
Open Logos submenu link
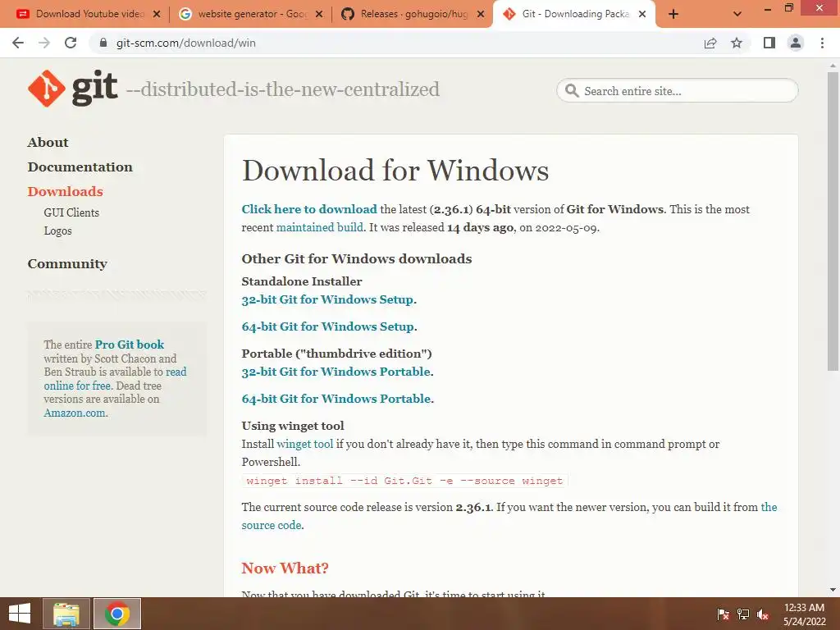click(58, 231)
